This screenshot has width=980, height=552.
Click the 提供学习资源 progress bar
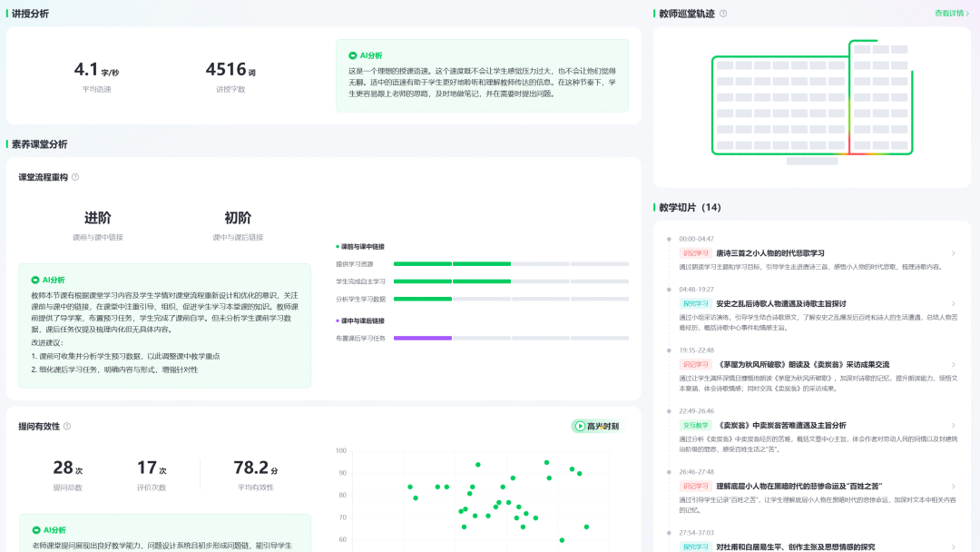point(511,264)
